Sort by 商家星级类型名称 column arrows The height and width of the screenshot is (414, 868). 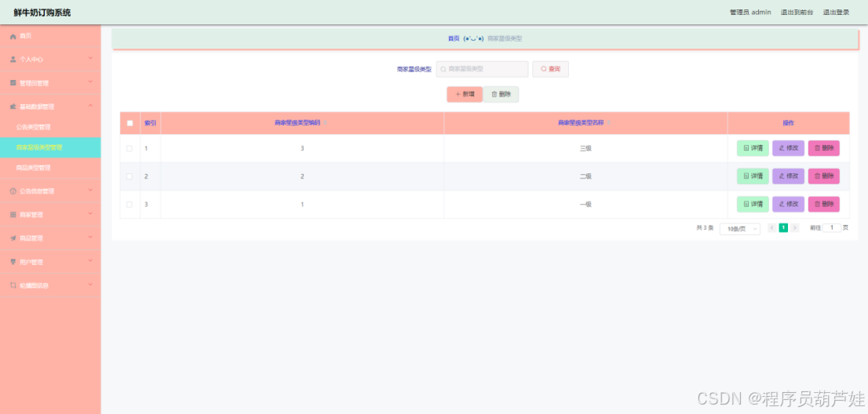(x=609, y=123)
